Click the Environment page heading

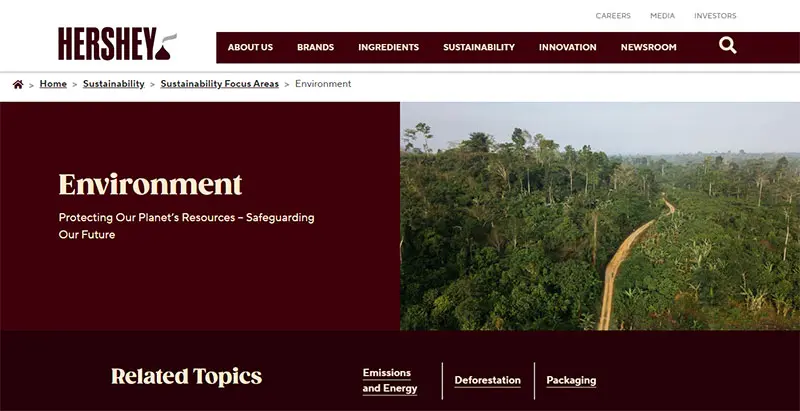[150, 184]
